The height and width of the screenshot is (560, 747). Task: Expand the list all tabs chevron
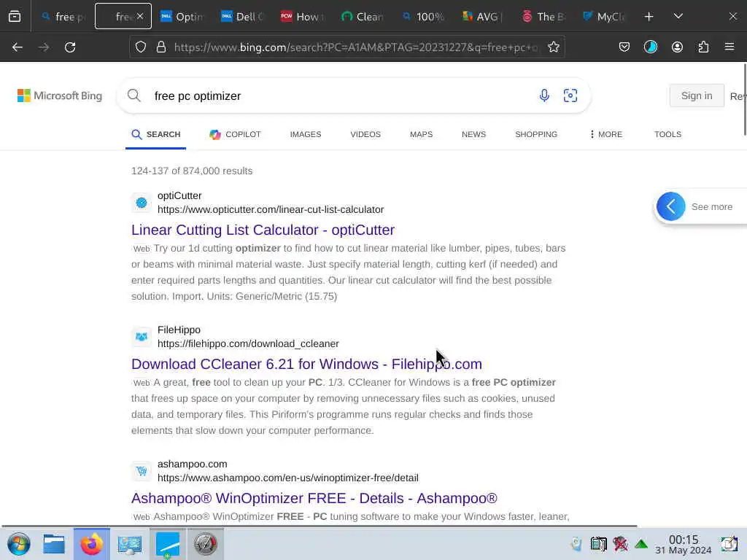tap(678, 16)
